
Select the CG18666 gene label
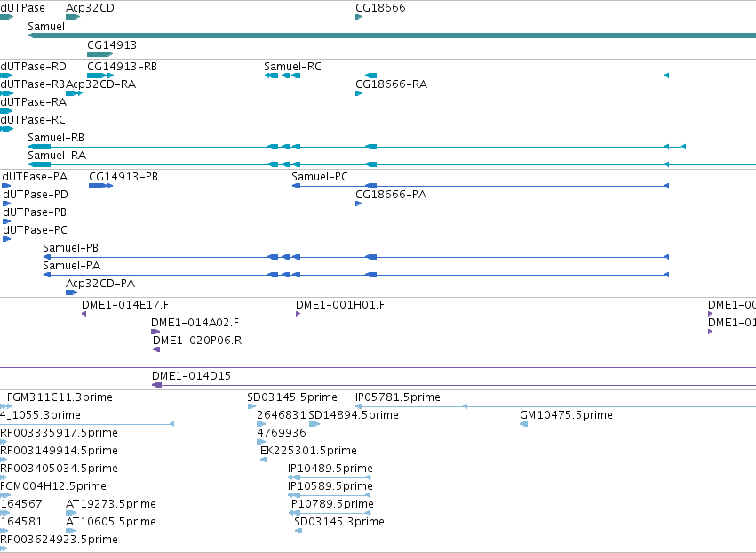(380, 8)
